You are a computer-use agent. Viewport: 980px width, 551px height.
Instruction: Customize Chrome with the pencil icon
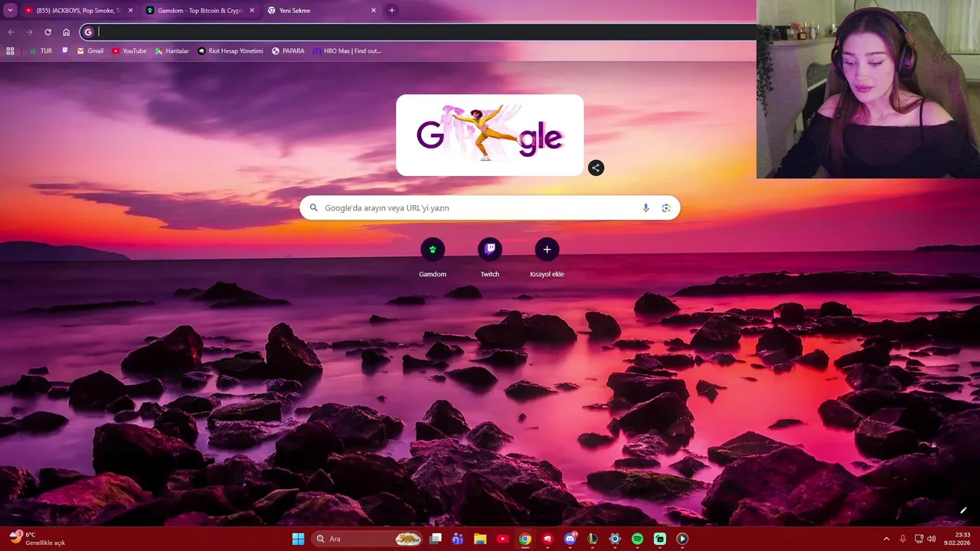point(963,510)
